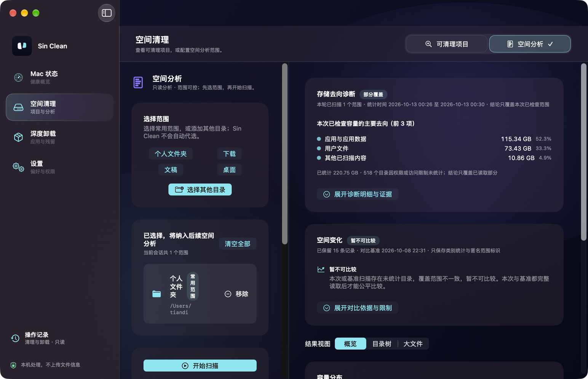Toggle the sidebar panel icon

tap(107, 13)
